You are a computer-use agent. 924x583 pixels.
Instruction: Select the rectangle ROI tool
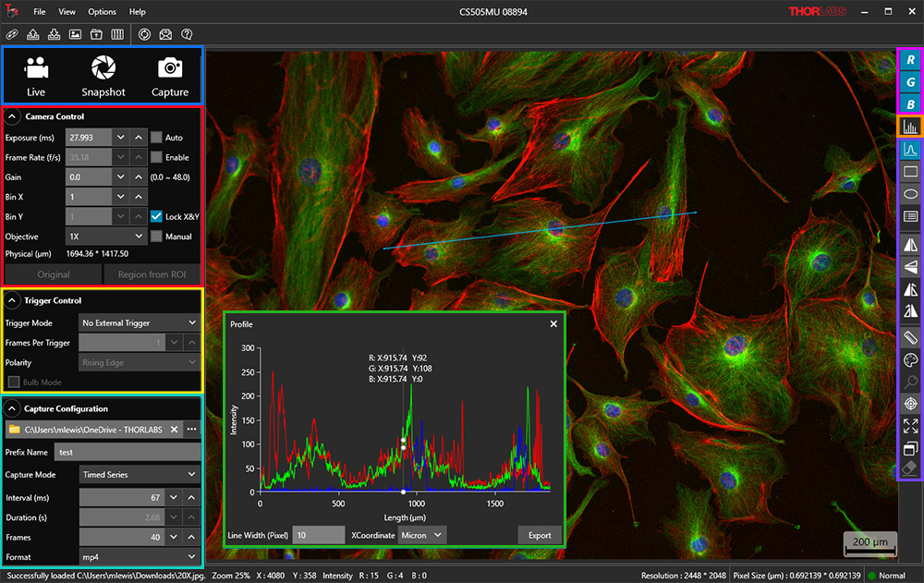pos(910,172)
